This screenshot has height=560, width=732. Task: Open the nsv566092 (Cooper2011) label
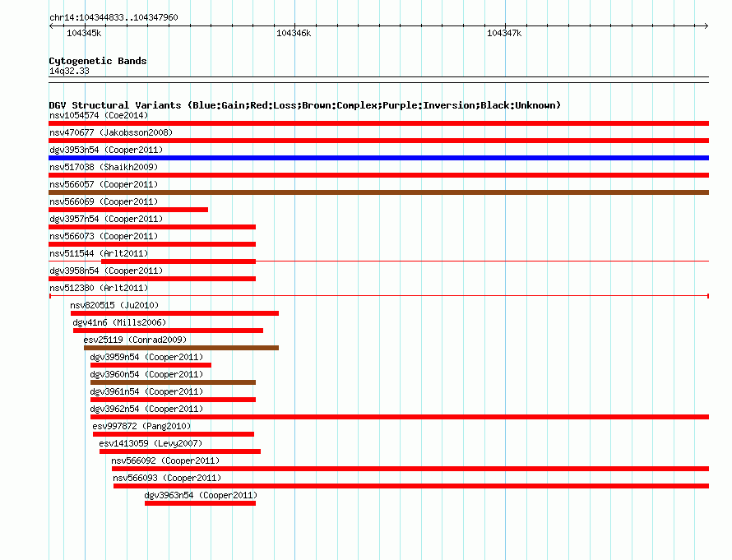coord(165,460)
